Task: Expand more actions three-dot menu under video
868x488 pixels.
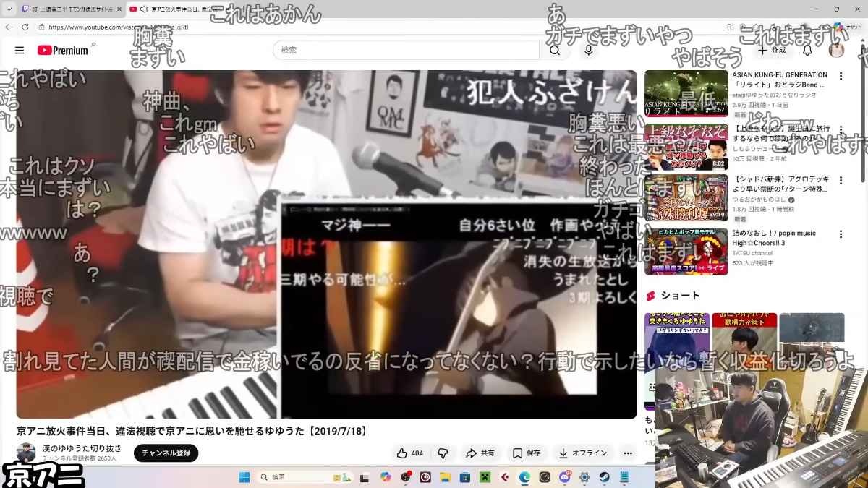Action: tap(628, 453)
